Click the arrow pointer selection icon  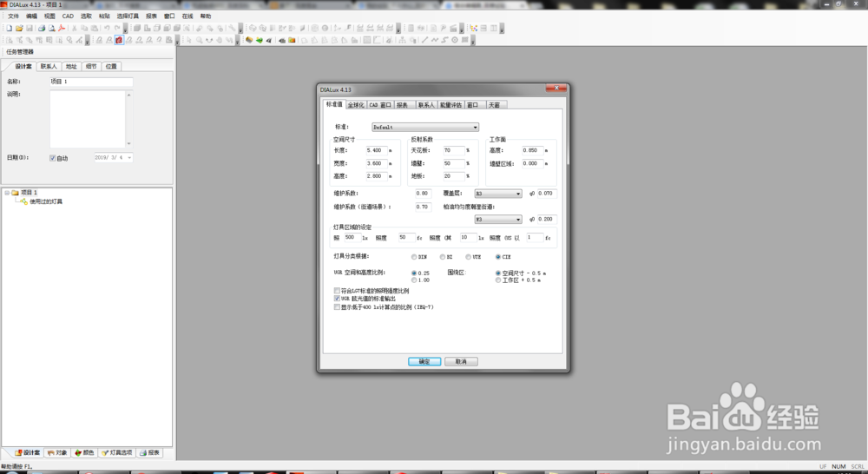pyautogui.click(x=188, y=40)
